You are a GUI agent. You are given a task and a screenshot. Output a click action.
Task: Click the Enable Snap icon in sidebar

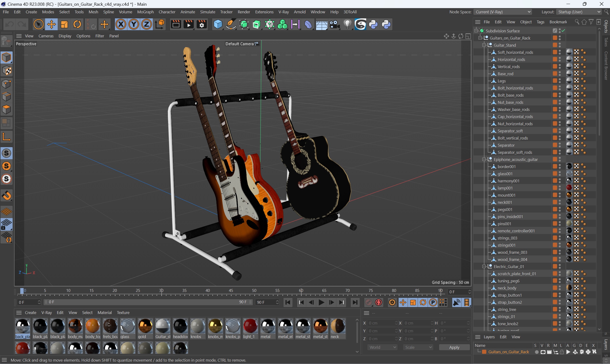pyautogui.click(x=7, y=196)
